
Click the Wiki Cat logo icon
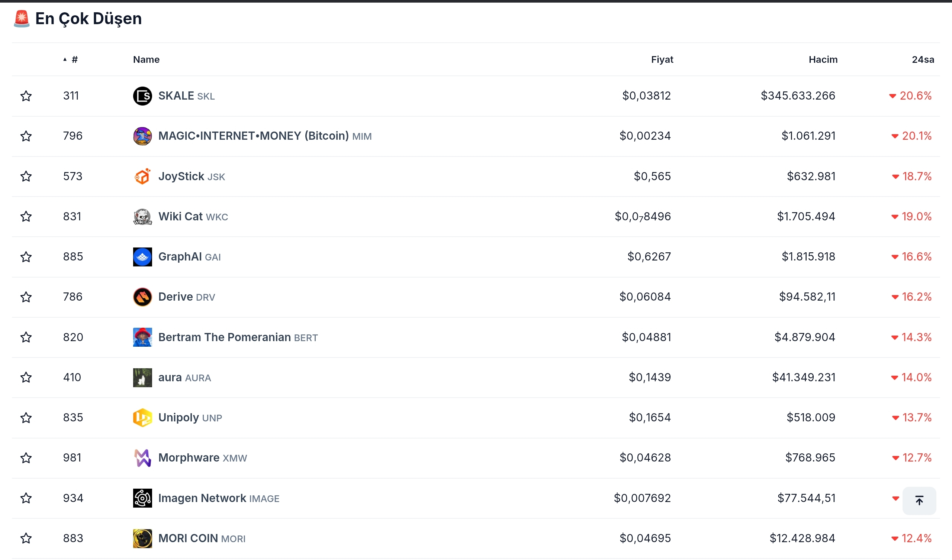(142, 217)
